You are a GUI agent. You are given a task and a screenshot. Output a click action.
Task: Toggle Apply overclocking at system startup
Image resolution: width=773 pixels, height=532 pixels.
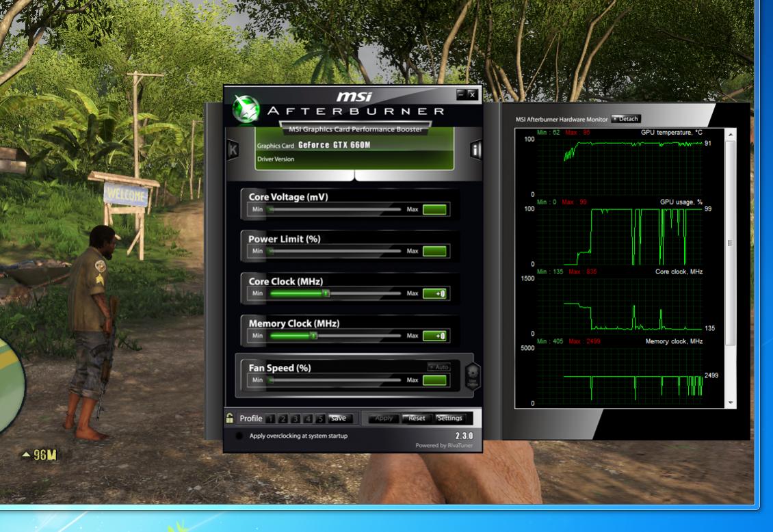click(239, 436)
